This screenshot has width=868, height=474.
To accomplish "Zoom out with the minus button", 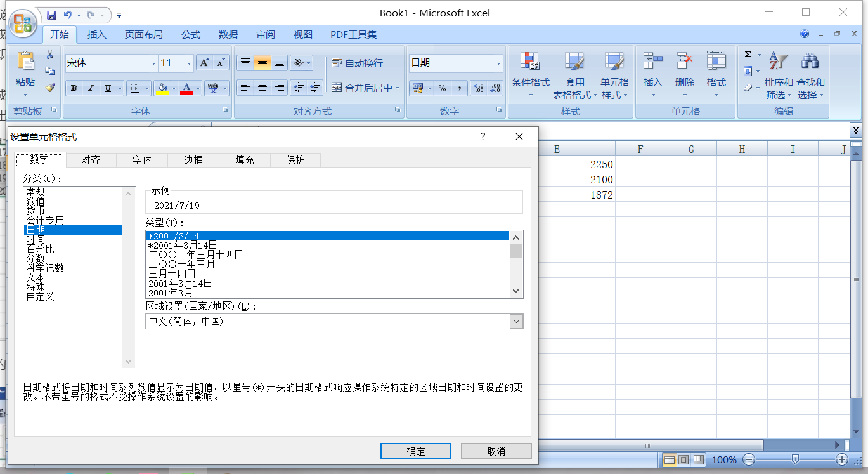I will coord(749,459).
